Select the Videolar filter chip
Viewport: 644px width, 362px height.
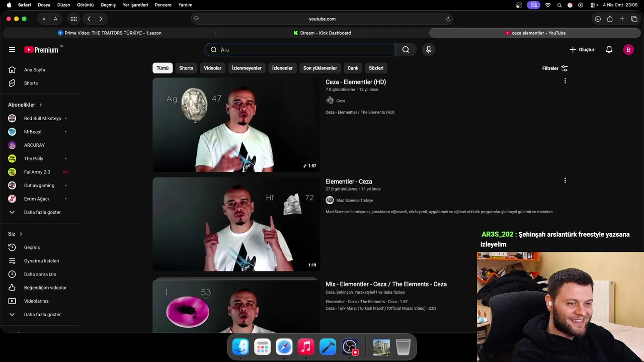(212, 68)
